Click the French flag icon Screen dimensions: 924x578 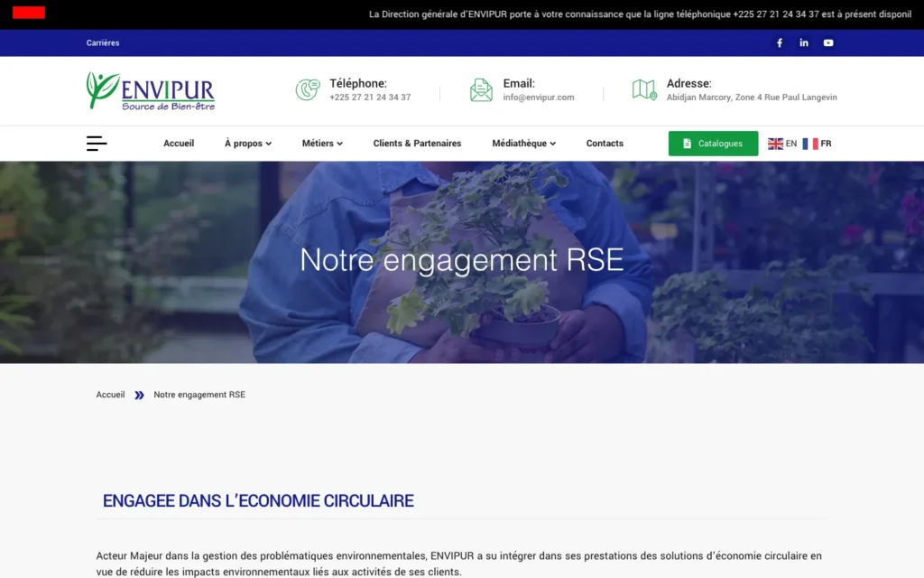[x=810, y=144]
